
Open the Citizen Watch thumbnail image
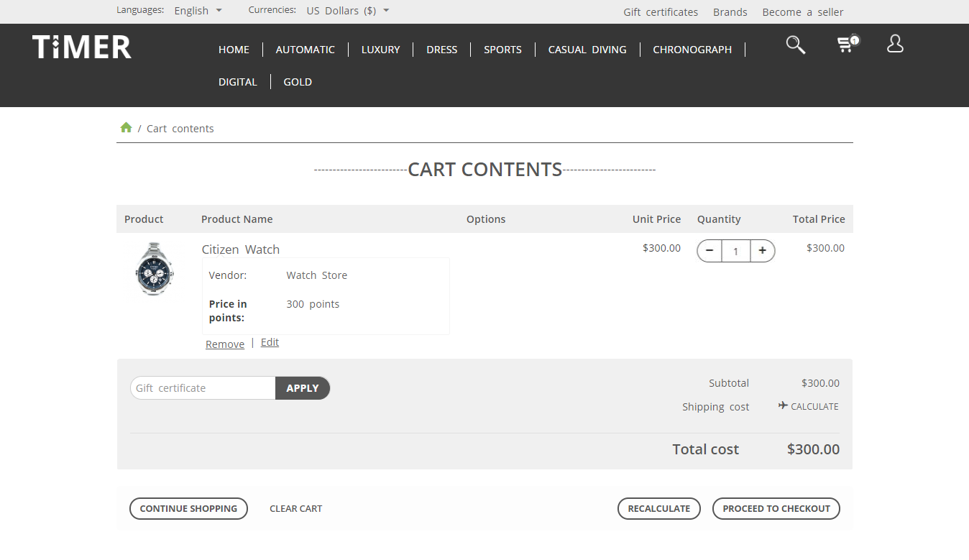(154, 269)
